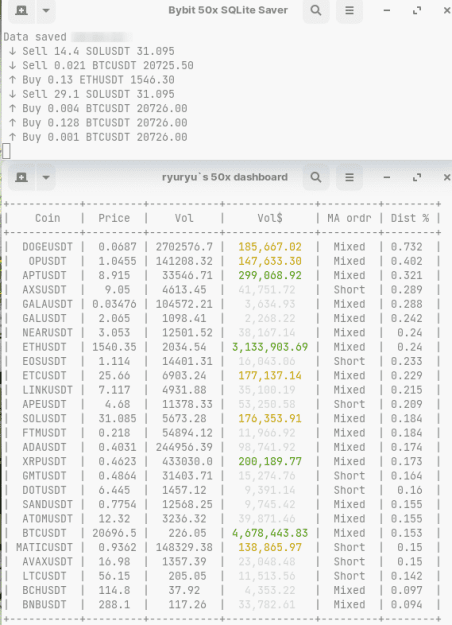Close the Bybit SQLite Saver window
Viewport: 452px width, 625px height.
(447, 10)
